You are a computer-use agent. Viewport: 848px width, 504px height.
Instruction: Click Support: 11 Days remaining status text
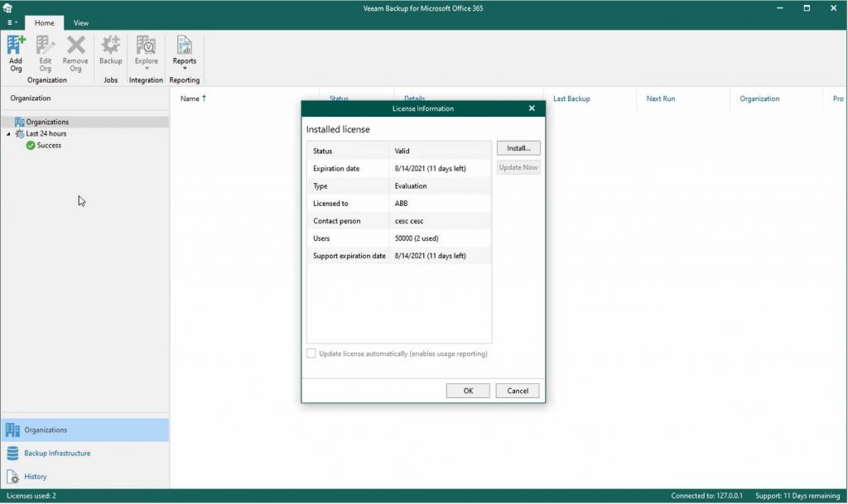pos(797,496)
